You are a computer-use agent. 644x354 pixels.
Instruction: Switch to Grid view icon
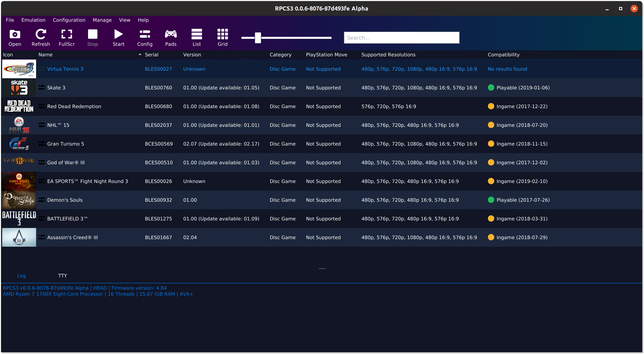223,34
